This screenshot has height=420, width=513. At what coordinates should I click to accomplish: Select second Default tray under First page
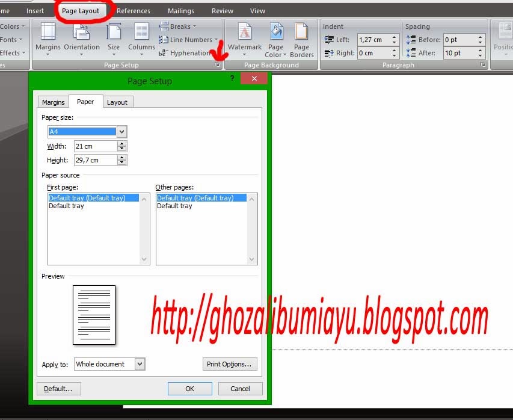pyautogui.click(x=93, y=206)
